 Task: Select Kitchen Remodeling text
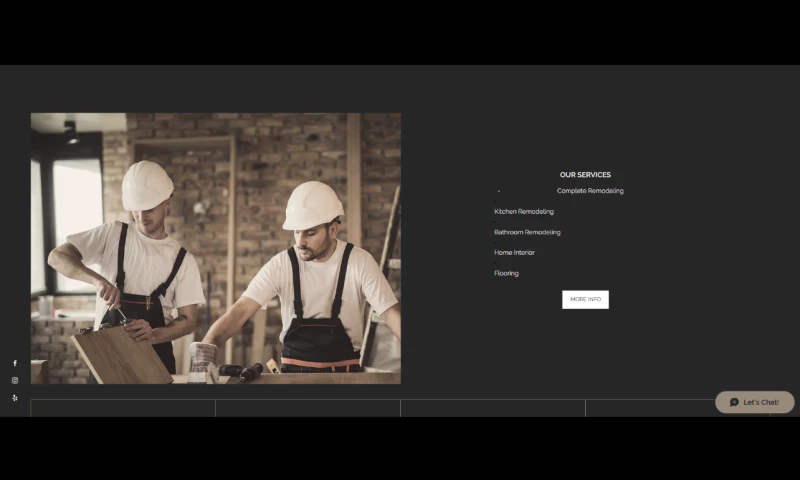[524, 211]
